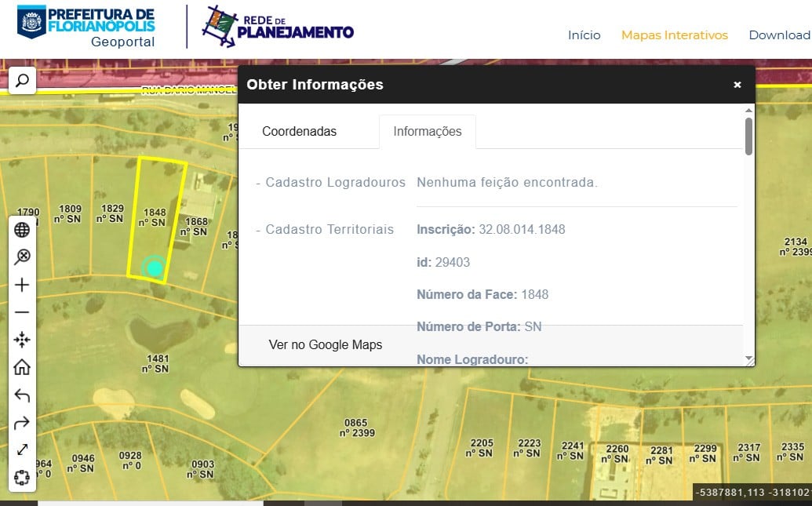Close the Obter Informações dialog
The width and height of the screenshot is (812, 506).
[x=737, y=85]
